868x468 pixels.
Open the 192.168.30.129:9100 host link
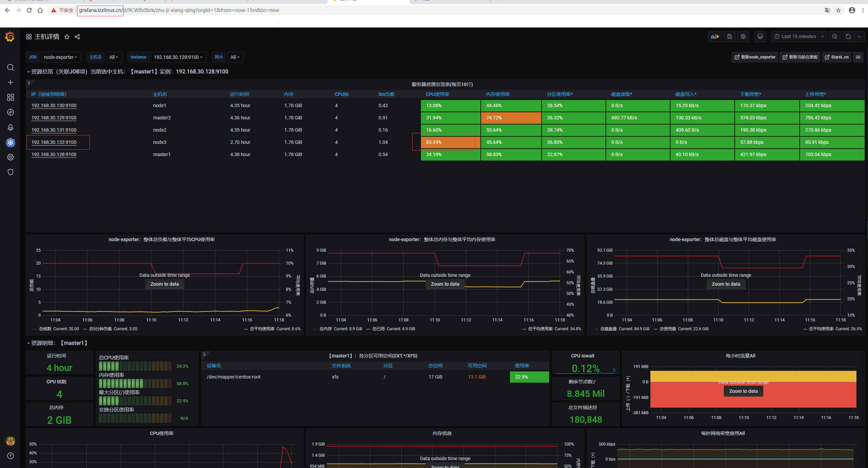click(x=54, y=118)
